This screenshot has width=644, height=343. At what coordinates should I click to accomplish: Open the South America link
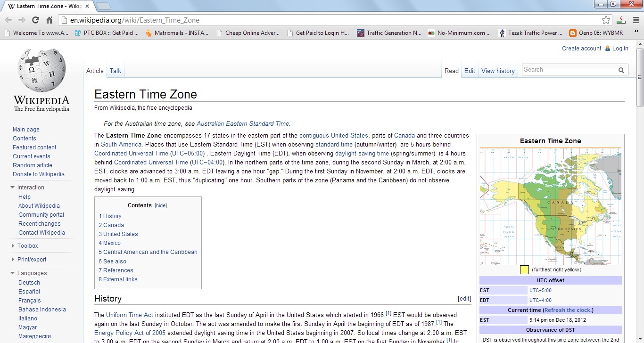[121, 145]
